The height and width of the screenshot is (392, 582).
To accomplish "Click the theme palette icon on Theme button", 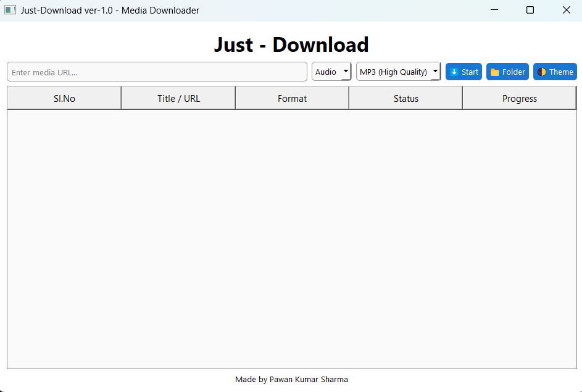I will click(x=543, y=72).
